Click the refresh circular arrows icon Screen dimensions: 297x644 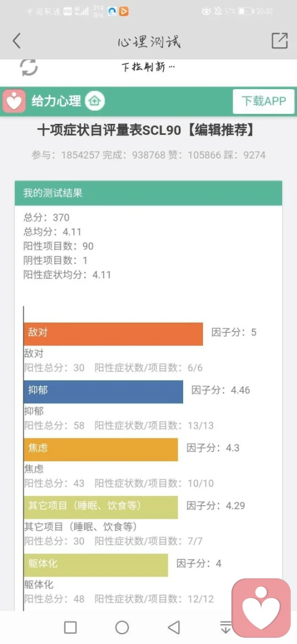pos(29,67)
